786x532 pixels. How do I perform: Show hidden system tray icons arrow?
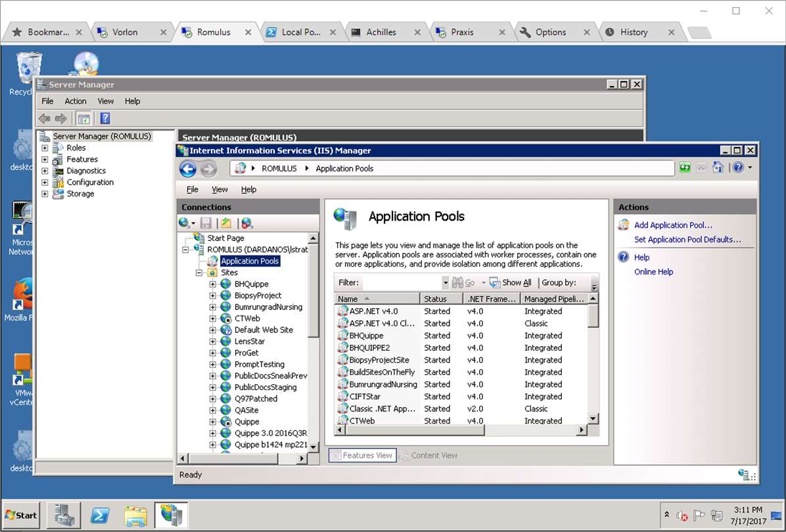tap(666, 514)
